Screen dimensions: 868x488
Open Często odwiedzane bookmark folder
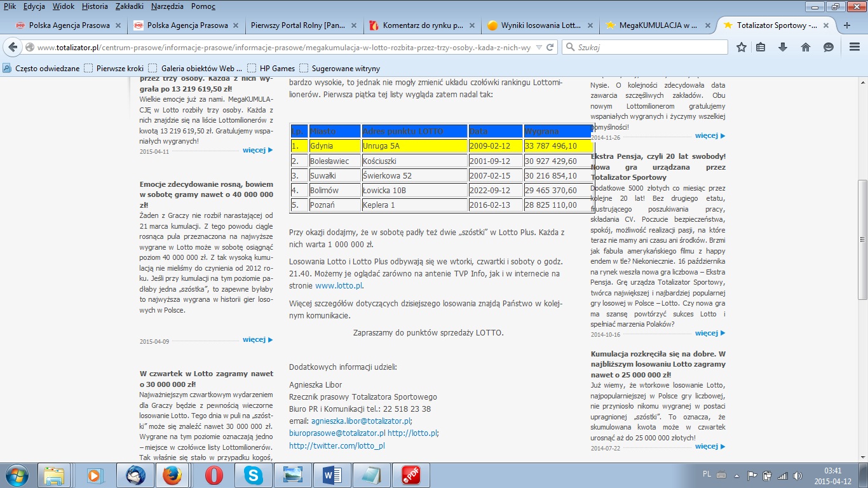pyautogui.click(x=41, y=69)
